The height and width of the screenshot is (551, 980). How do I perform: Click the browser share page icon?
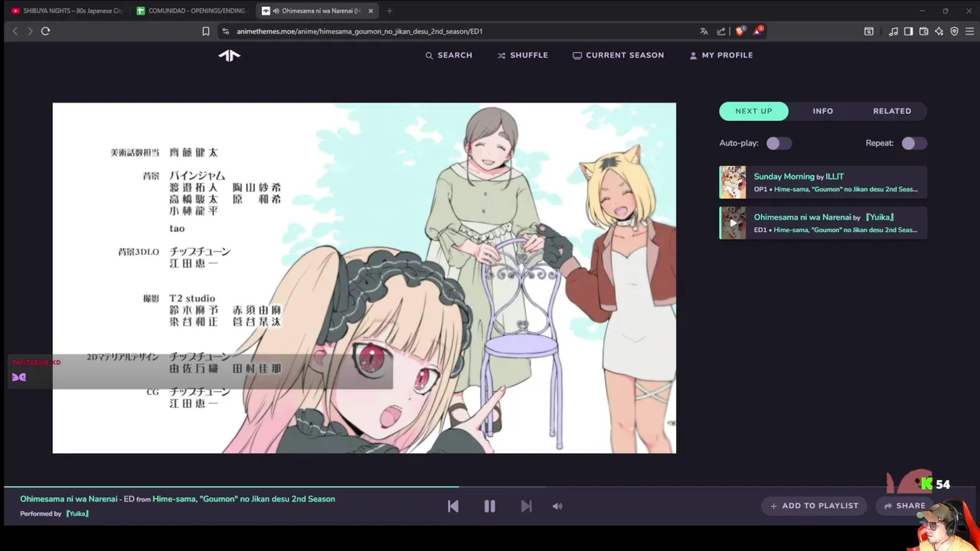point(720,31)
